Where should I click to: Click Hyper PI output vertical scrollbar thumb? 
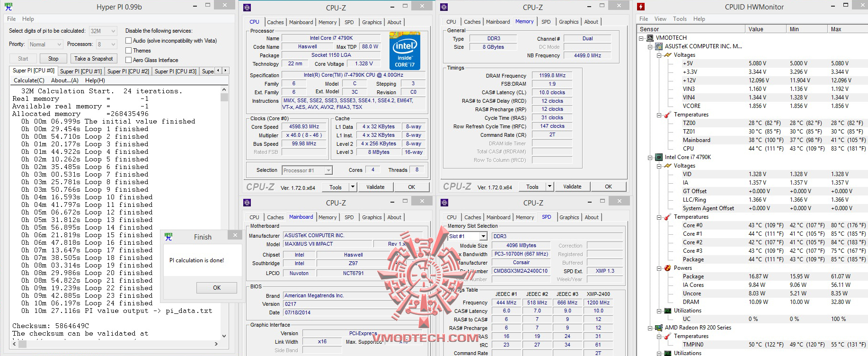[x=224, y=98]
